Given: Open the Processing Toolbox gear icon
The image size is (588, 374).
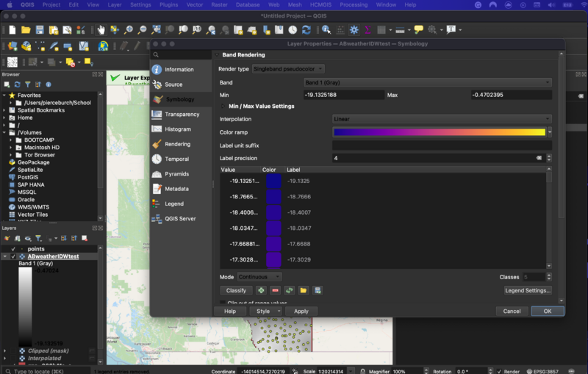Looking at the screenshot, I should pos(354,30).
